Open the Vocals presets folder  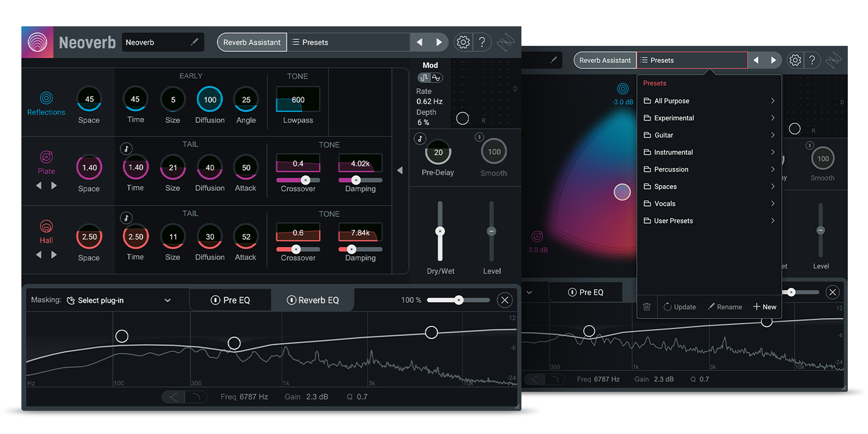point(709,204)
